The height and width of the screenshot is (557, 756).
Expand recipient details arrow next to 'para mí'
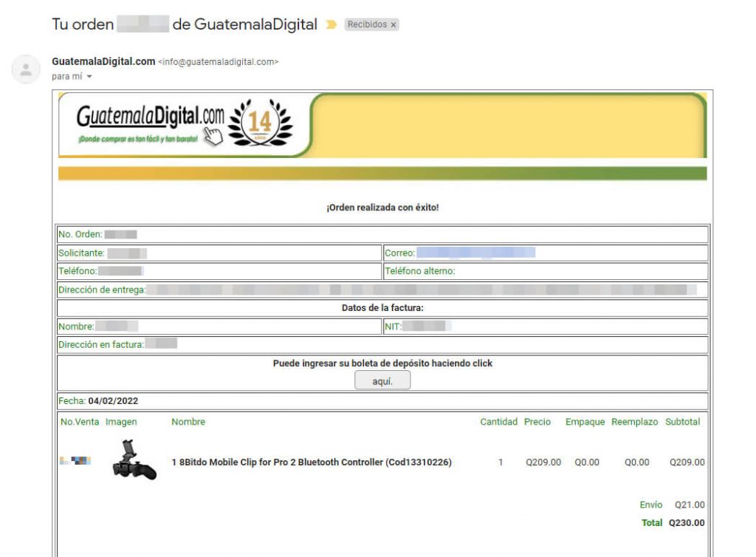point(89,77)
